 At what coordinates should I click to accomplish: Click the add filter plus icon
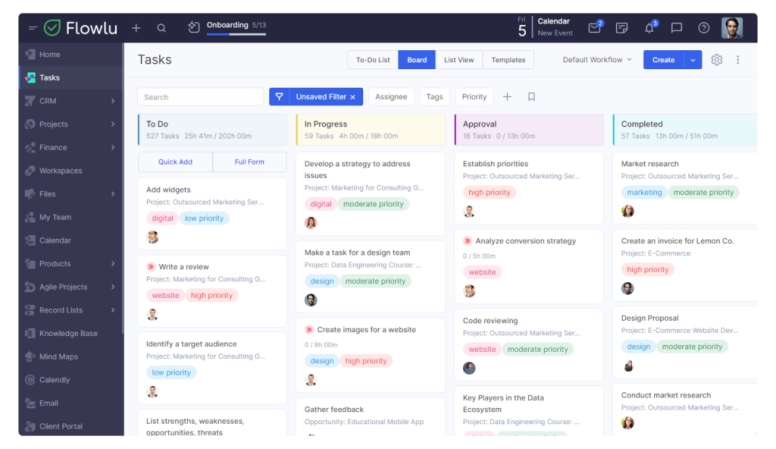pyautogui.click(x=507, y=97)
